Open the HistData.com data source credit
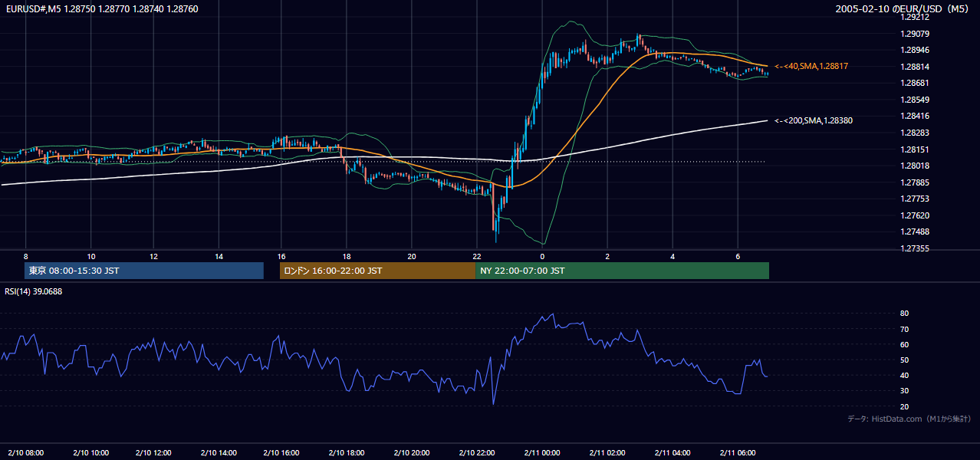980x460 pixels. tap(909, 419)
